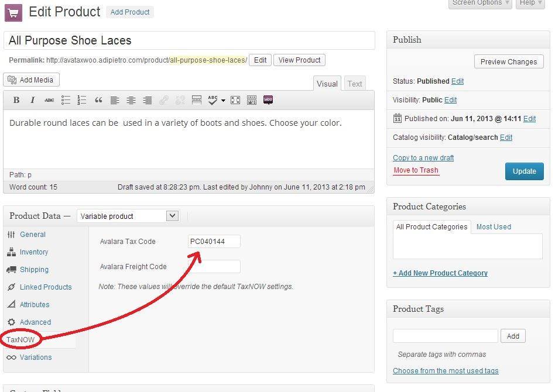Insert an unordered bullet list
The height and width of the screenshot is (392, 555).
click(x=66, y=100)
